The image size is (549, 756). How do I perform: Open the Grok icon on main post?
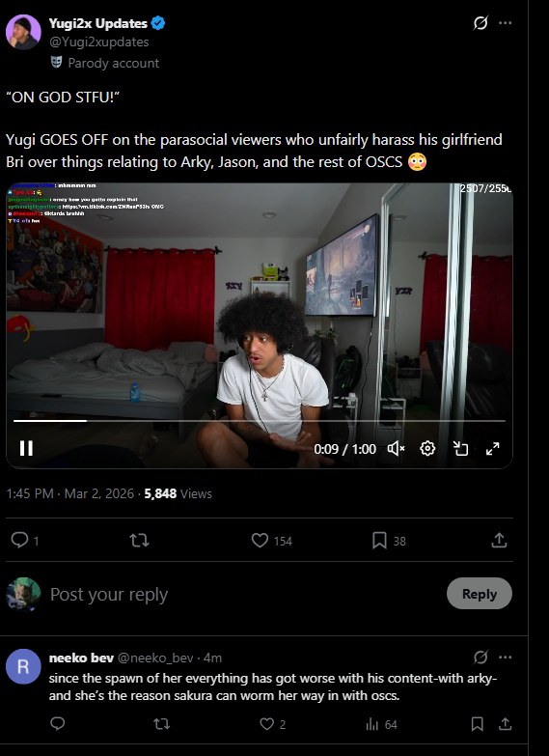tap(480, 22)
